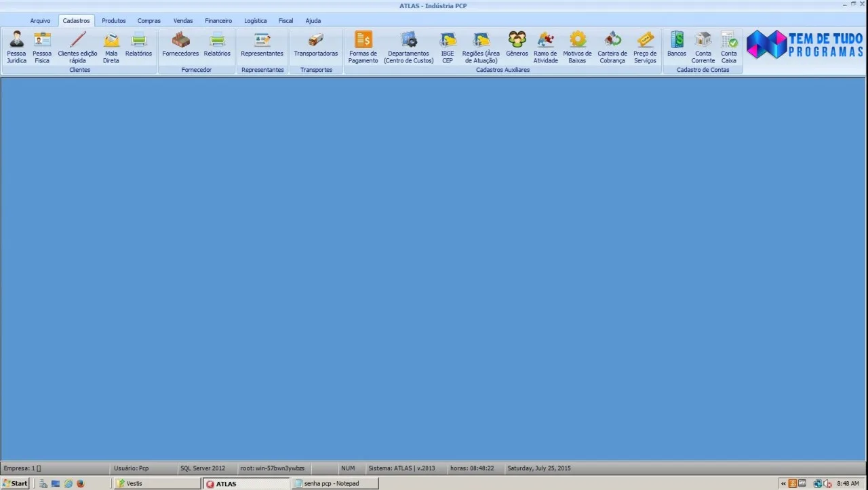Select the ATLAS taskbar button
This screenshot has height=490, width=868.
click(245, 483)
